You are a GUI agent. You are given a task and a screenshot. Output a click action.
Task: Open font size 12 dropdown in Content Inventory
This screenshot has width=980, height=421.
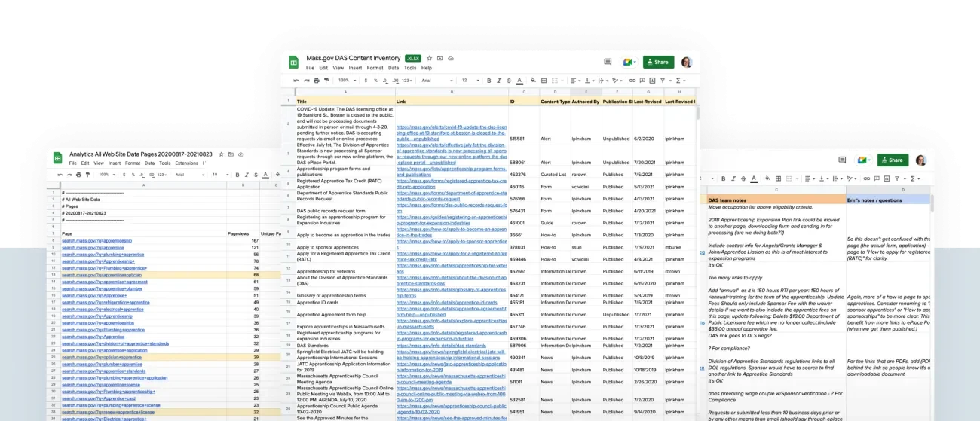click(470, 81)
